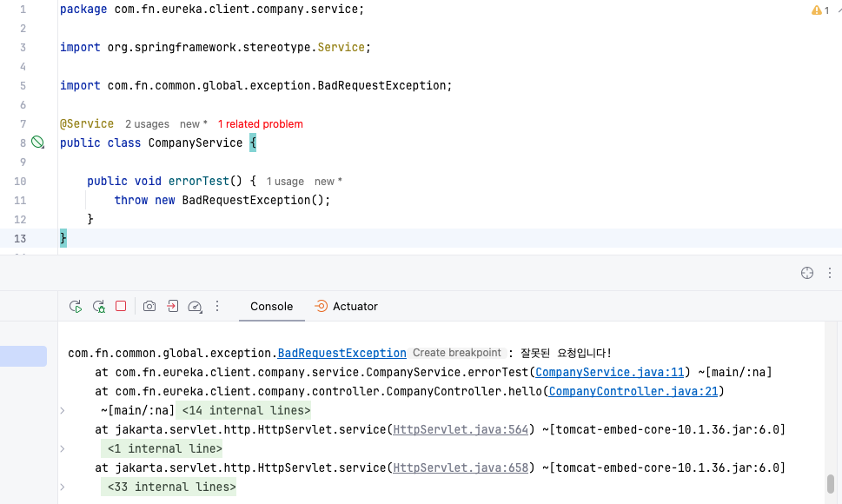Screen dimensions: 842x504
Task: Click Create breakpoint hint in console
Action: pos(456,353)
